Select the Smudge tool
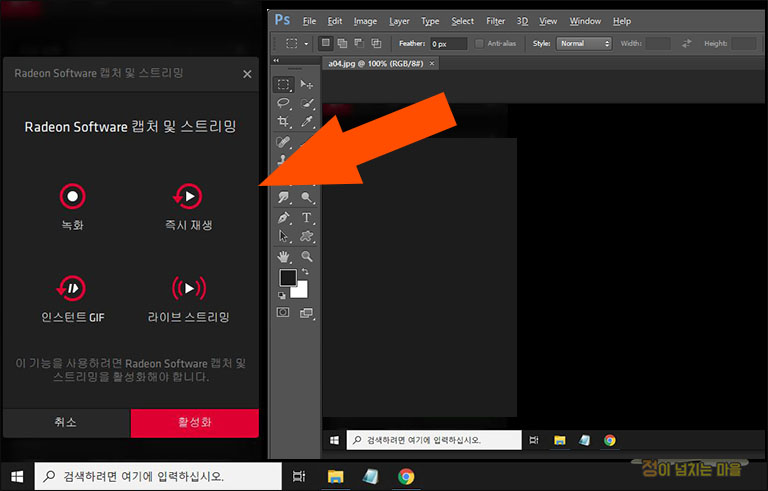The width and height of the screenshot is (768, 491). [283, 197]
